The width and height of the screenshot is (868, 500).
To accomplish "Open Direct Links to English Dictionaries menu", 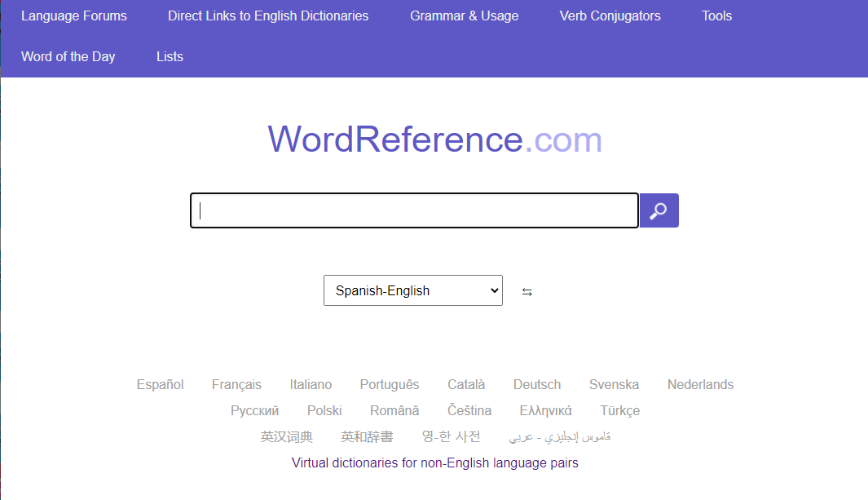I will [268, 16].
